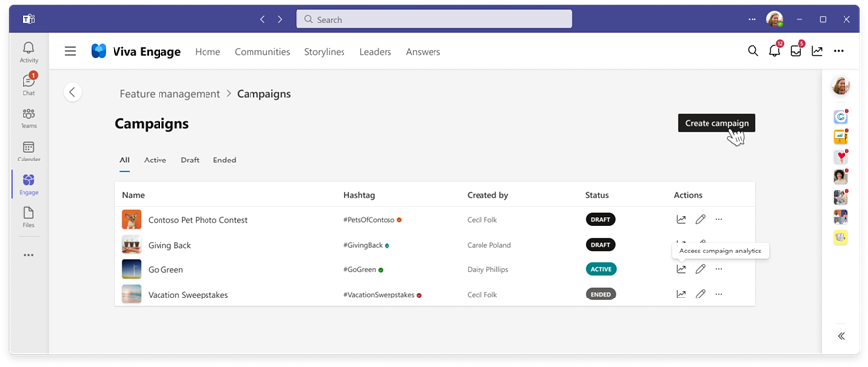More actions for Vacation Sweepstakes

pos(719,295)
